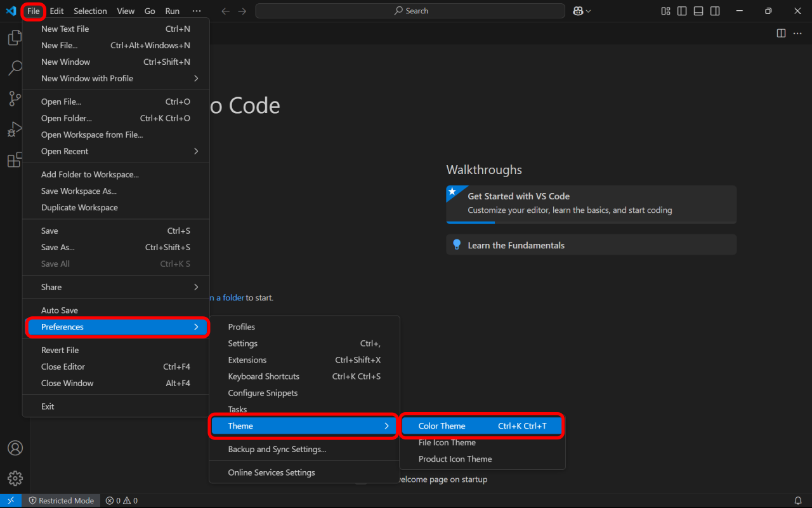Open the Source Control view
This screenshot has width=812, height=508.
(15, 98)
